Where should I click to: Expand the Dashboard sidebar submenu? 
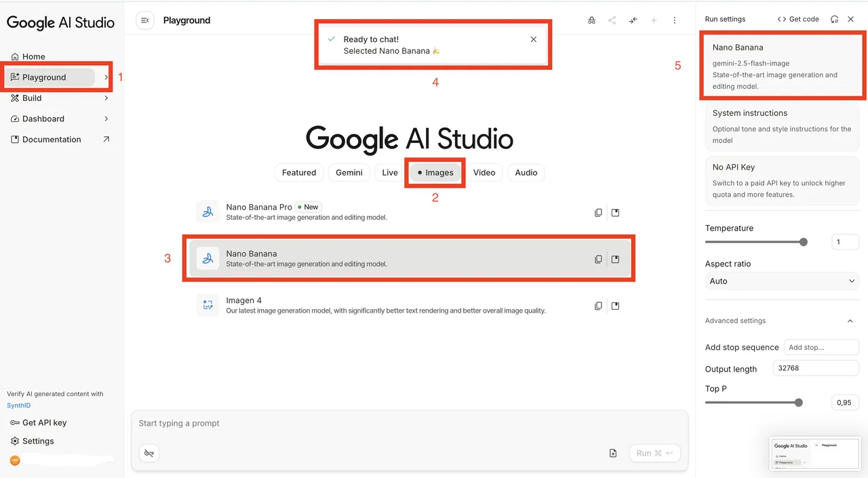106,119
